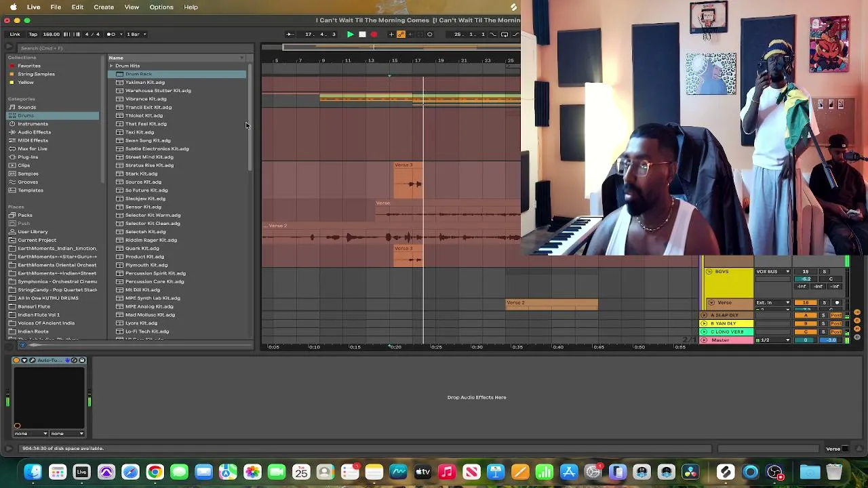The width and height of the screenshot is (868, 488).
Task: Select Yakiman Kit.adg preset
Action: (x=144, y=82)
